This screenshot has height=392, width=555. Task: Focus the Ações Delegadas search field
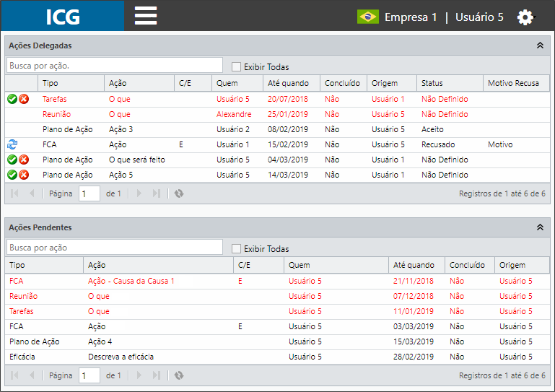point(115,66)
